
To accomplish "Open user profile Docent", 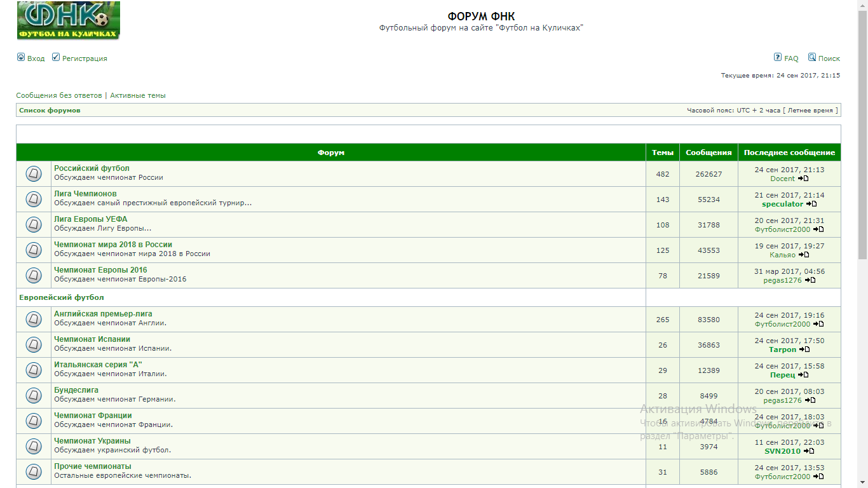I will coord(783,179).
